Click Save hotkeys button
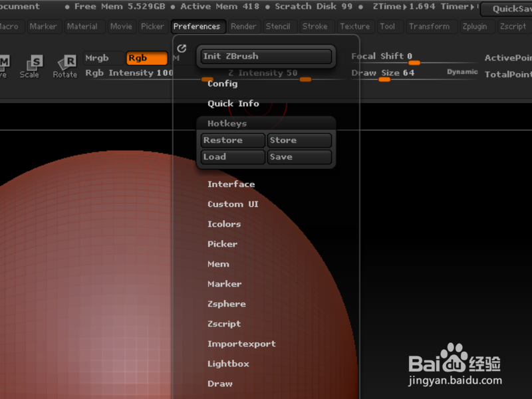 point(299,157)
